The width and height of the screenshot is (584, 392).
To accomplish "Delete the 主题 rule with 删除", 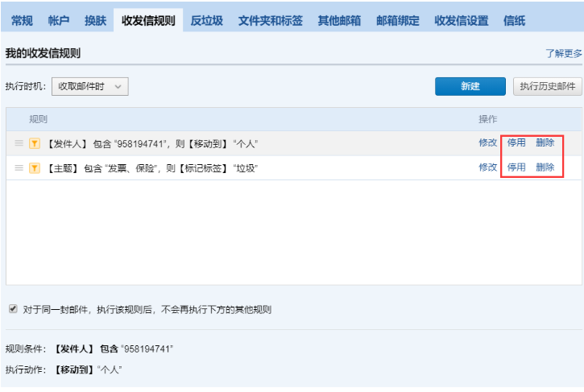I will pyautogui.click(x=545, y=167).
